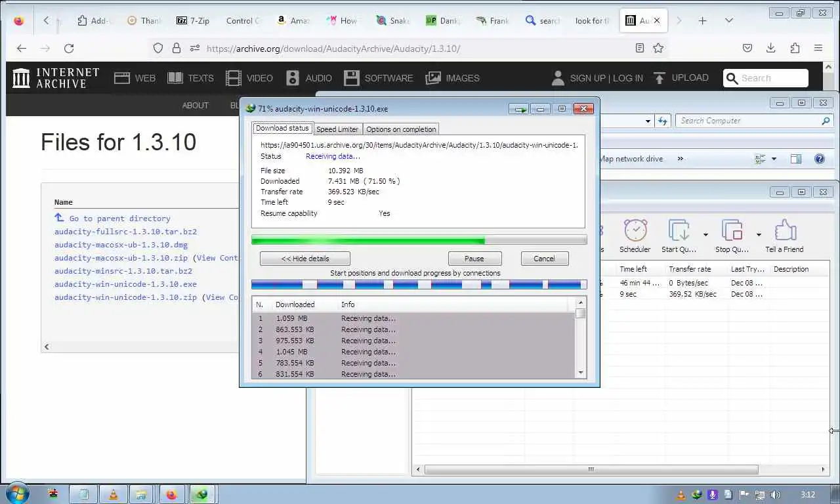840x504 pixels.
Task: Toggle the Explorer preview pane icon
Action: point(796,159)
